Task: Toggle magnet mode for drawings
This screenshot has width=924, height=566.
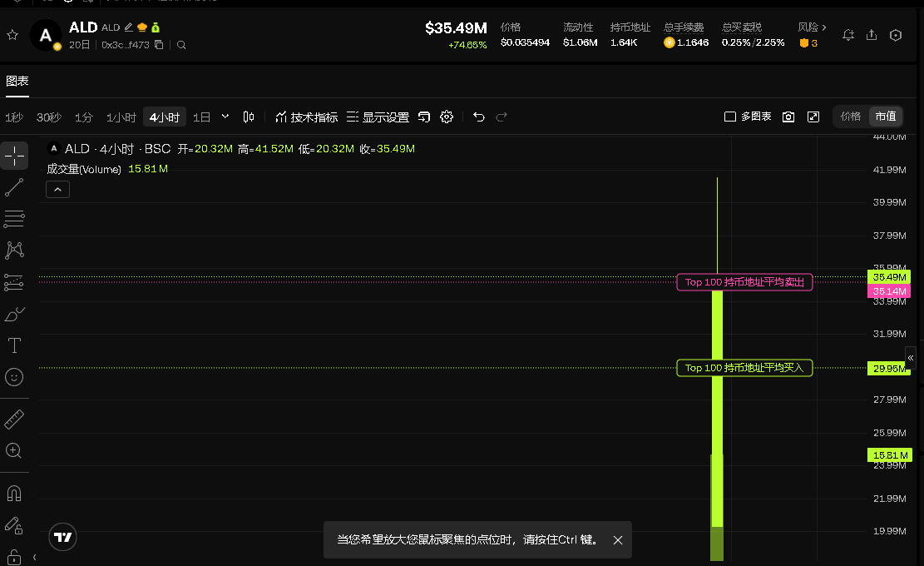Action: [x=14, y=494]
